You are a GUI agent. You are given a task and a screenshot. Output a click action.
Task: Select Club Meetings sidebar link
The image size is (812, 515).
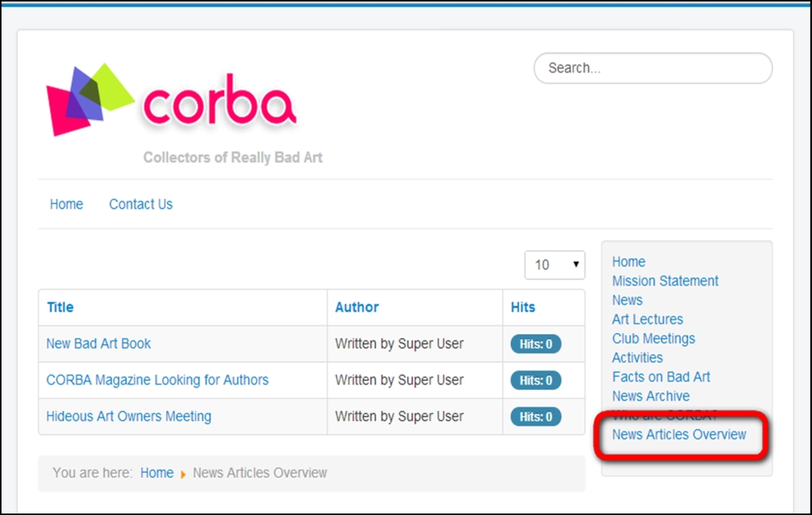tap(653, 339)
